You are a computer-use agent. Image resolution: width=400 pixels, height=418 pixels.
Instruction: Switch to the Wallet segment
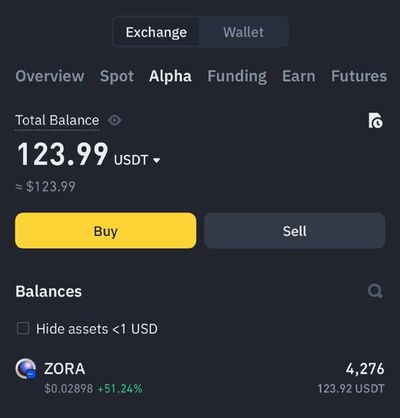click(x=243, y=32)
